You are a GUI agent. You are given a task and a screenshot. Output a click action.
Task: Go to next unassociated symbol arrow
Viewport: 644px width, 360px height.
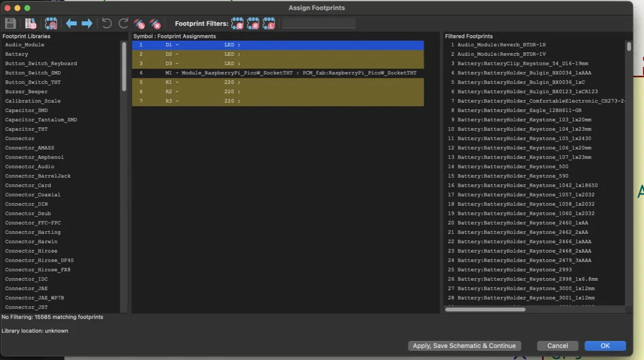[x=87, y=23]
